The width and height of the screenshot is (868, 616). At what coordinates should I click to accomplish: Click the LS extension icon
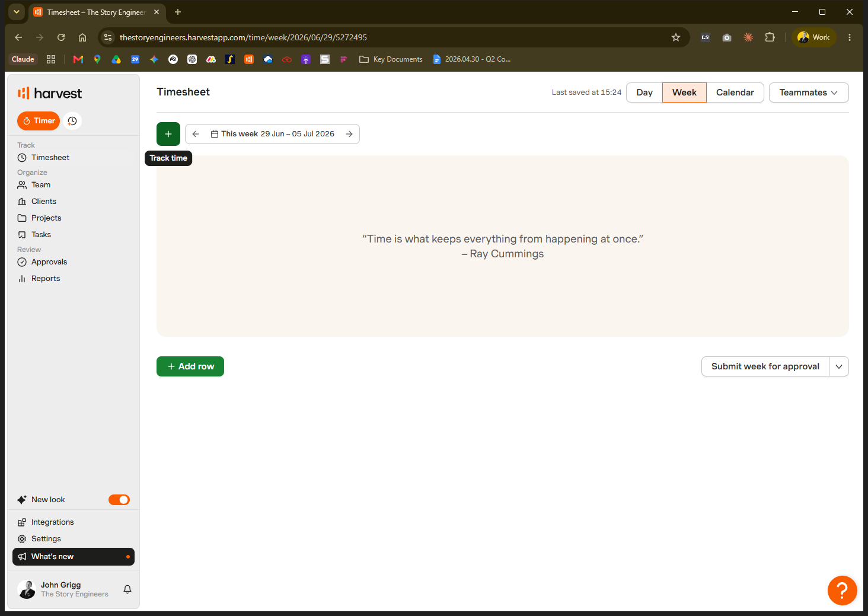pyautogui.click(x=705, y=37)
